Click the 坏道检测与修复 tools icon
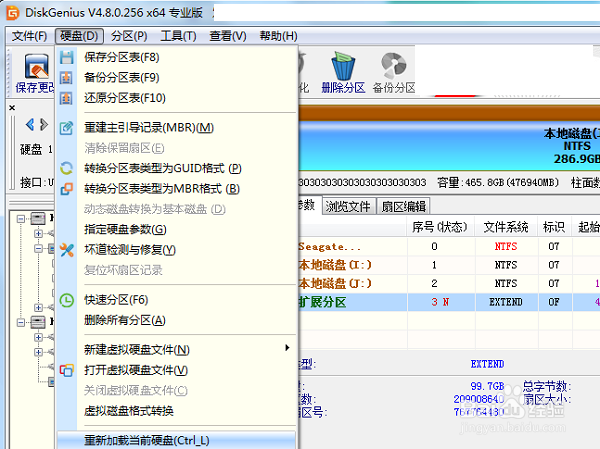Image resolution: width=600 pixels, height=449 pixels. [x=67, y=250]
